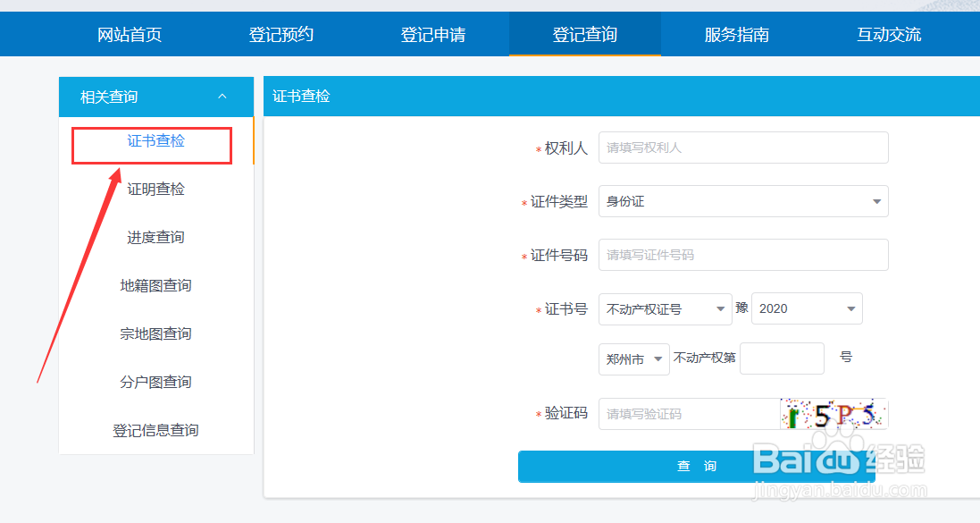
Task: Select the 登记查询 navigation tab
Action: coord(585,34)
